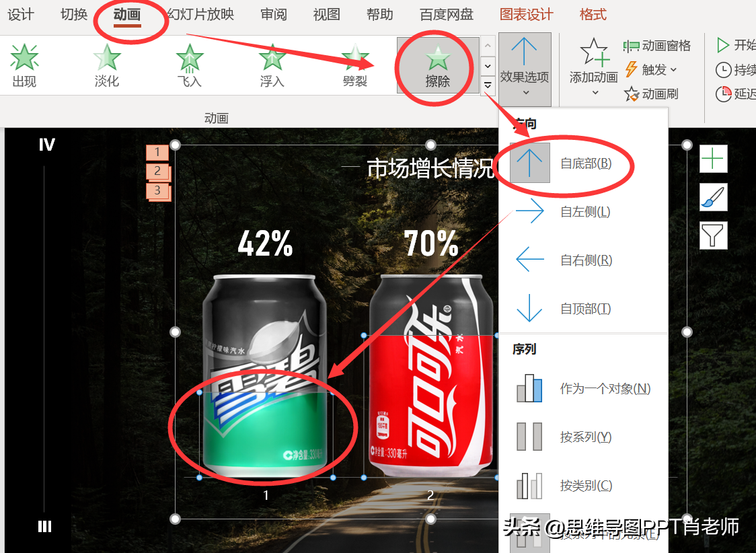The image size is (756, 553).
Task: Apply the 劈裂 animation effect
Action: [x=355, y=65]
